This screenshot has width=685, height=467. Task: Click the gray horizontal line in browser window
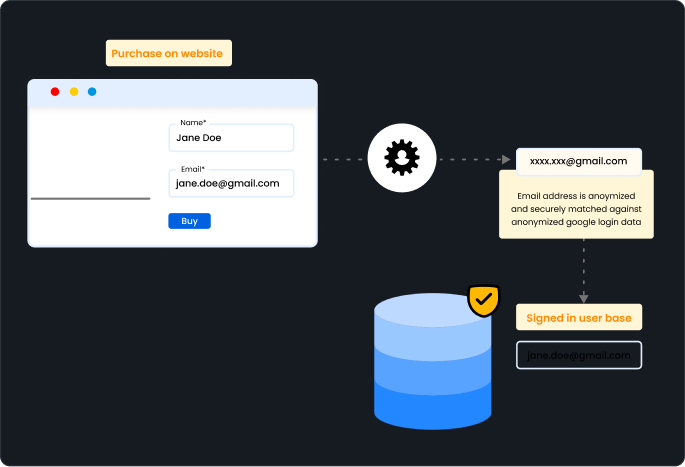point(90,199)
